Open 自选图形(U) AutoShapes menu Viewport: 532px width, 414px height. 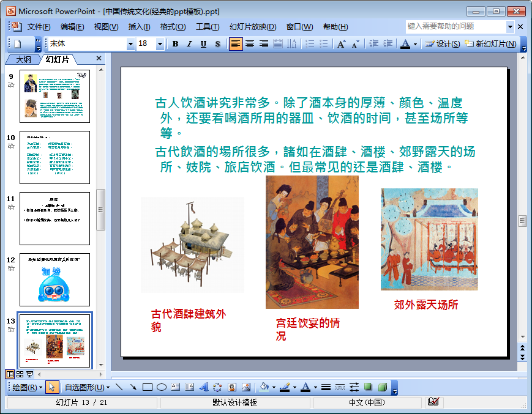tap(87, 387)
